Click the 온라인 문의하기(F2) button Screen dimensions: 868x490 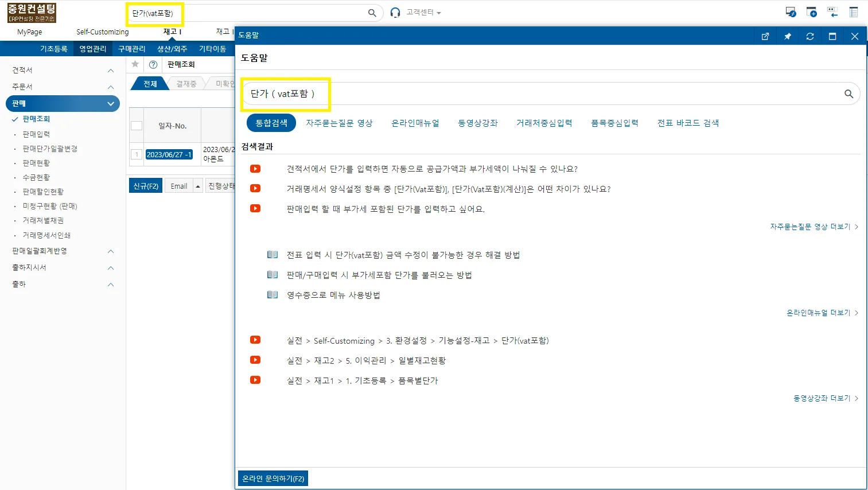point(273,479)
